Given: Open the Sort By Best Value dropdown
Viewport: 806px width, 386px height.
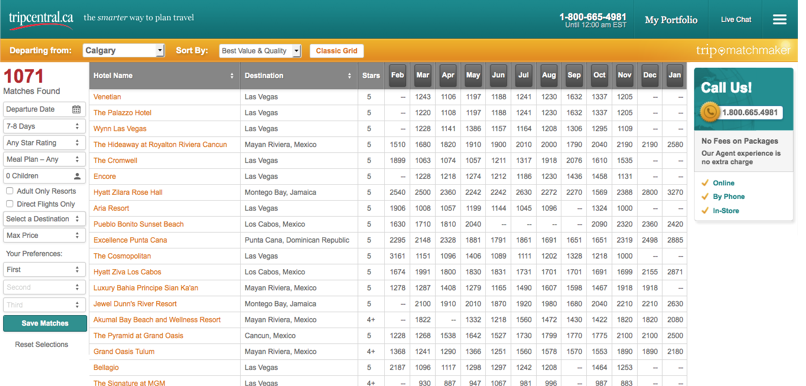Looking at the screenshot, I should [x=260, y=51].
